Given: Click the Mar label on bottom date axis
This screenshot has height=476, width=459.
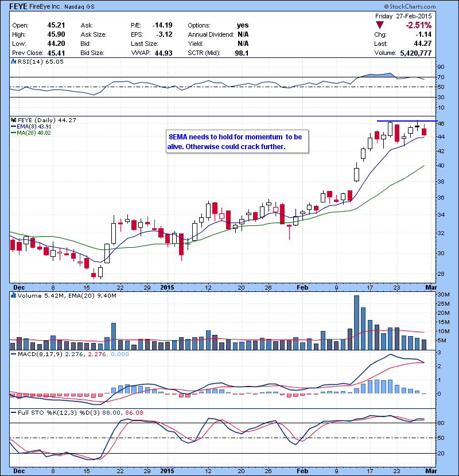Looking at the screenshot, I should pos(431,471).
